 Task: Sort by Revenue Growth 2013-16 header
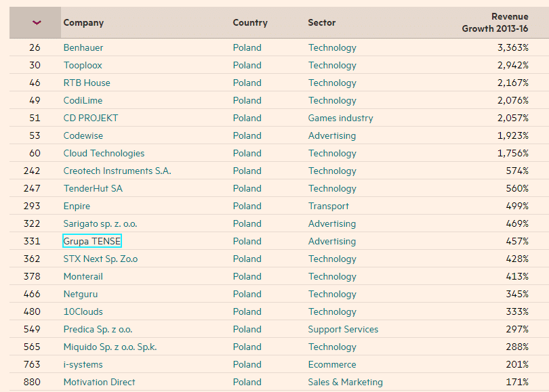495,23
